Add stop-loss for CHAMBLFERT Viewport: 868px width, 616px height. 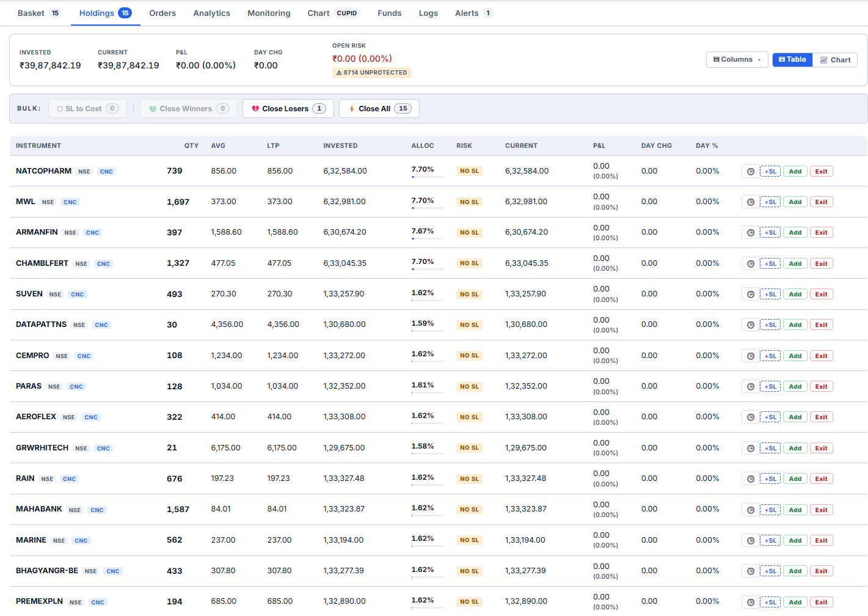coord(770,264)
